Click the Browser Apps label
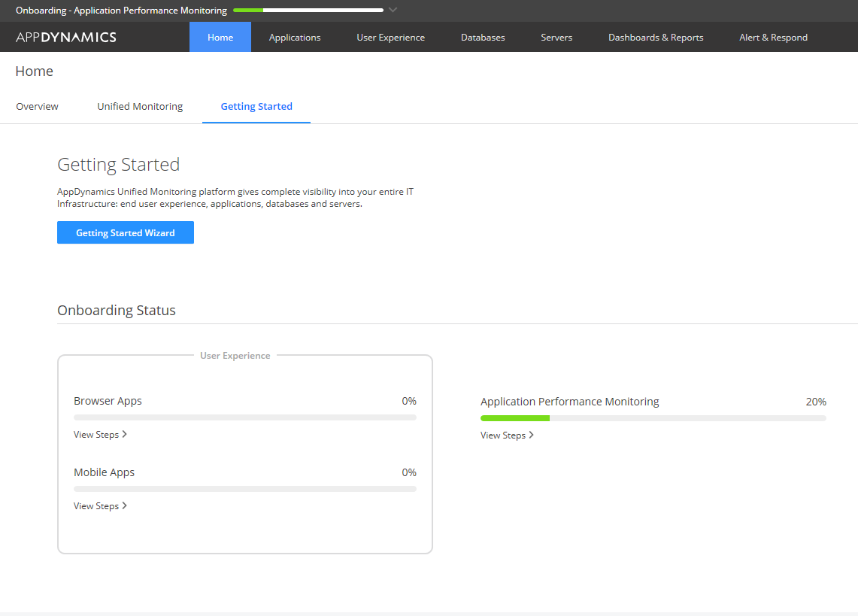The image size is (858, 616). pos(108,401)
